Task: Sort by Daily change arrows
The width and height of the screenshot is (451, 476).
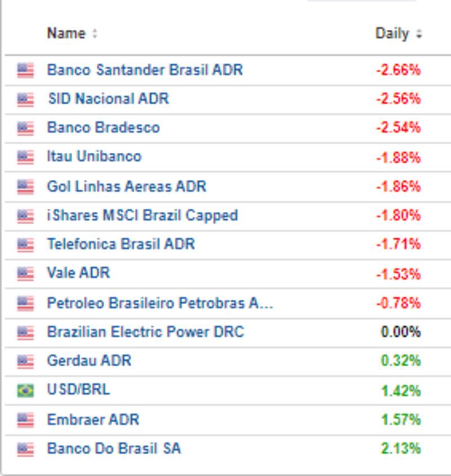Action: pos(419,34)
